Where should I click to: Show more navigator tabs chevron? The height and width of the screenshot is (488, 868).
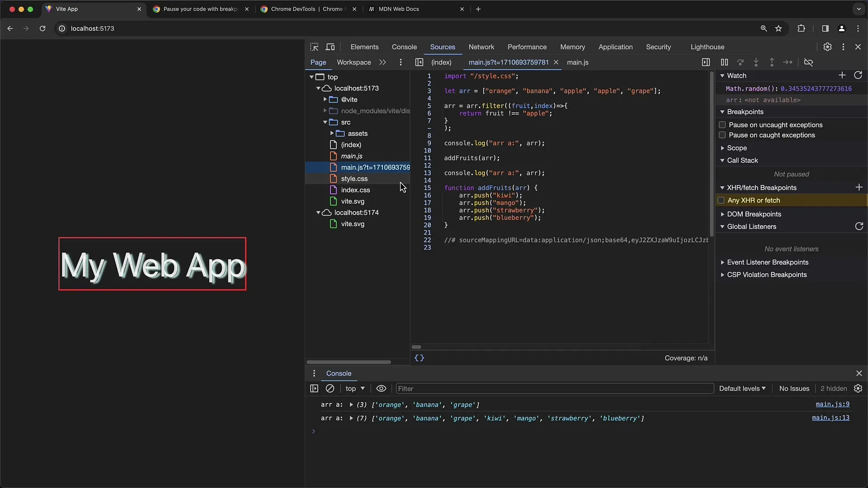(382, 62)
